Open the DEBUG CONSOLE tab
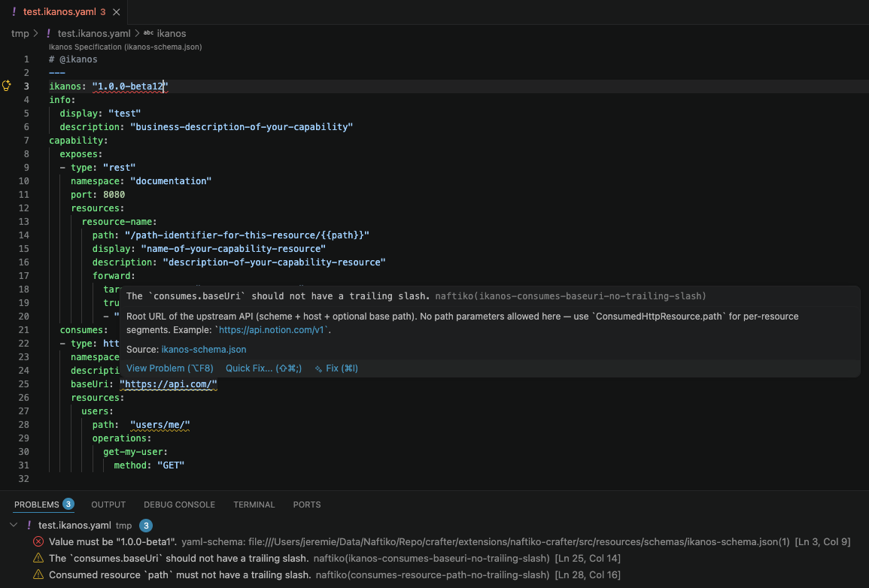Screen dimensions: 869x588 (x=180, y=505)
